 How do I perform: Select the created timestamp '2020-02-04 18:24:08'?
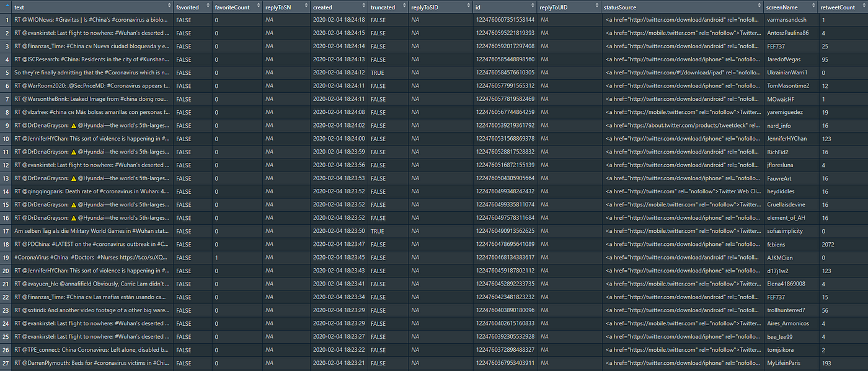(x=338, y=112)
